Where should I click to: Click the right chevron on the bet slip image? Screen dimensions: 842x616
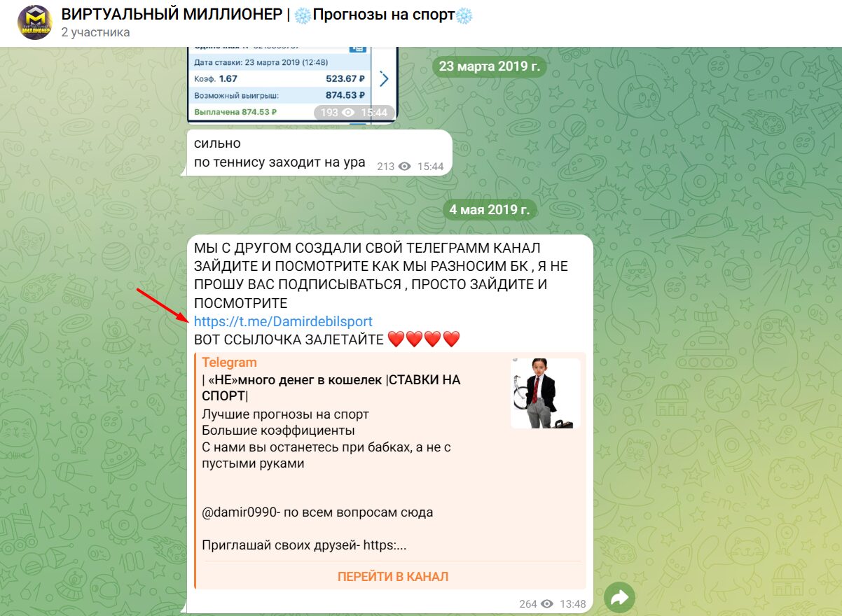384,78
